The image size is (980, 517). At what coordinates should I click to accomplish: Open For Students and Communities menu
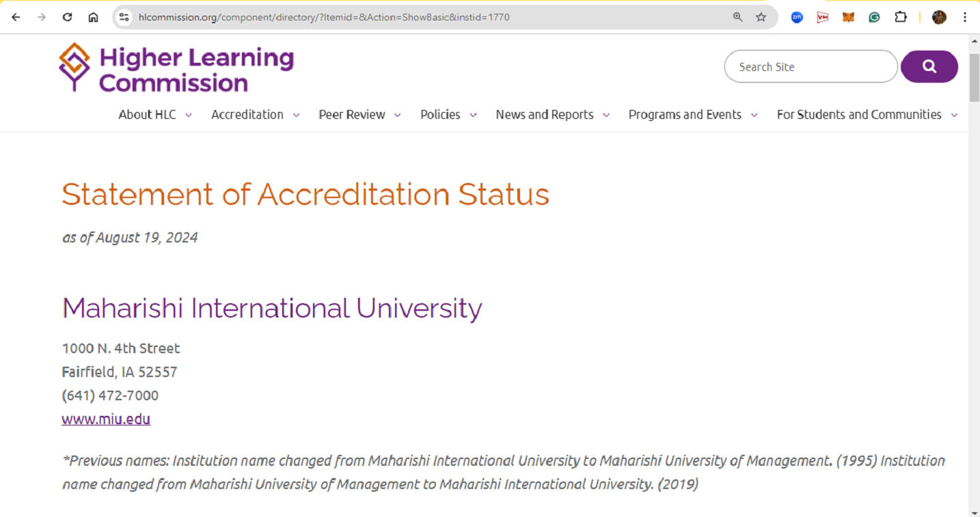click(859, 115)
